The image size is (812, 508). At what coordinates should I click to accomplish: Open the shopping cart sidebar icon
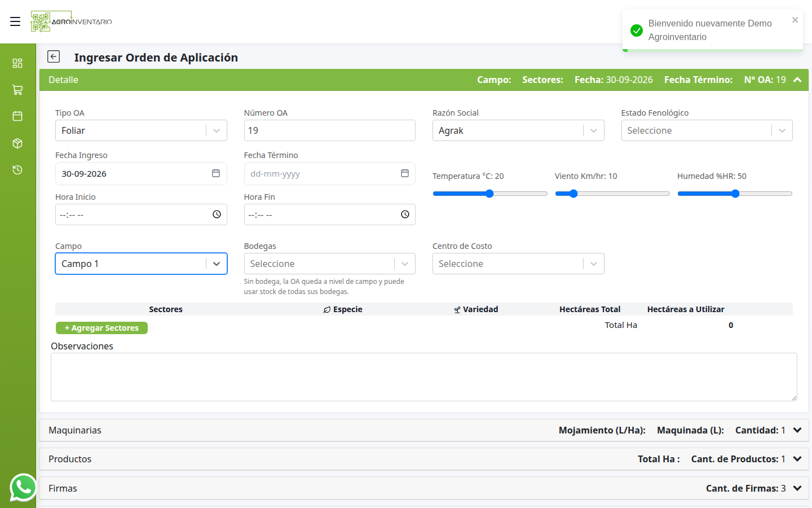pyautogui.click(x=17, y=90)
